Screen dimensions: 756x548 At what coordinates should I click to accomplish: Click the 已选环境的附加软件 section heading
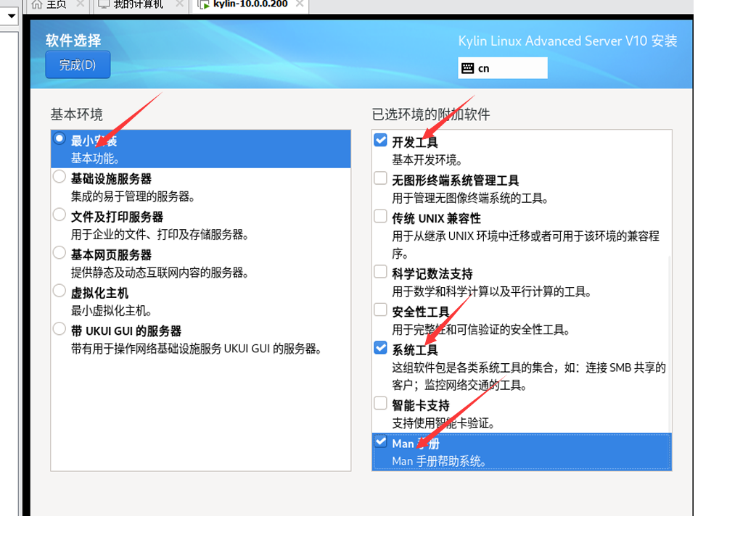[x=430, y=115]
